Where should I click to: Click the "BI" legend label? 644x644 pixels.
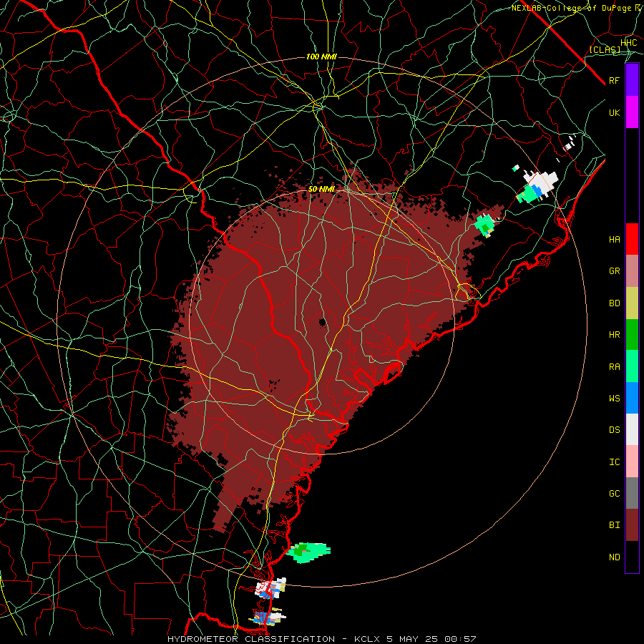coord(615,525)
